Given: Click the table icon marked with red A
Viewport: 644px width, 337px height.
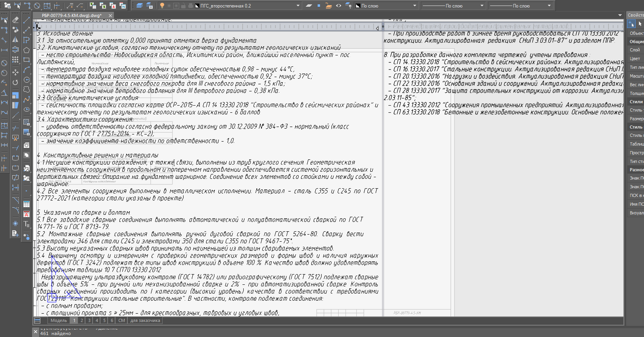Looking at the screenshot, I should point(113,6).
